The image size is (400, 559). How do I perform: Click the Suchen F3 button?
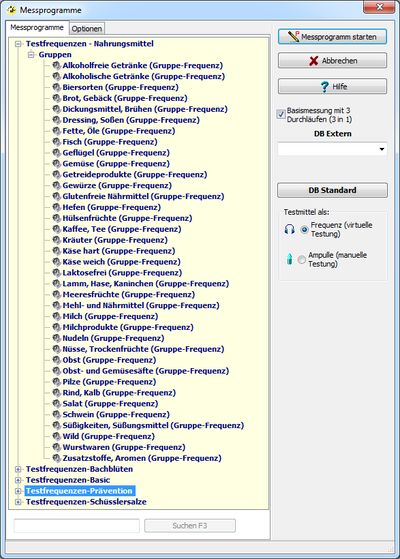pyautogui.click(x=190, y=525)
